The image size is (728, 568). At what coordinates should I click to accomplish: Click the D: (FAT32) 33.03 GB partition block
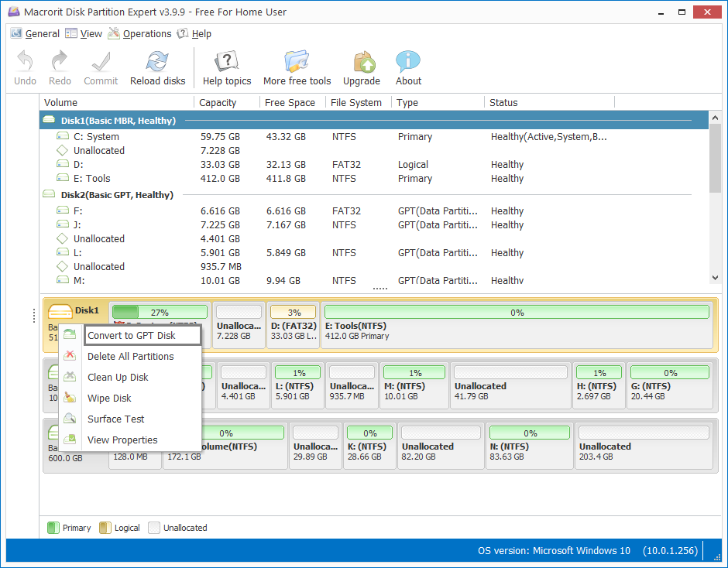293,325
